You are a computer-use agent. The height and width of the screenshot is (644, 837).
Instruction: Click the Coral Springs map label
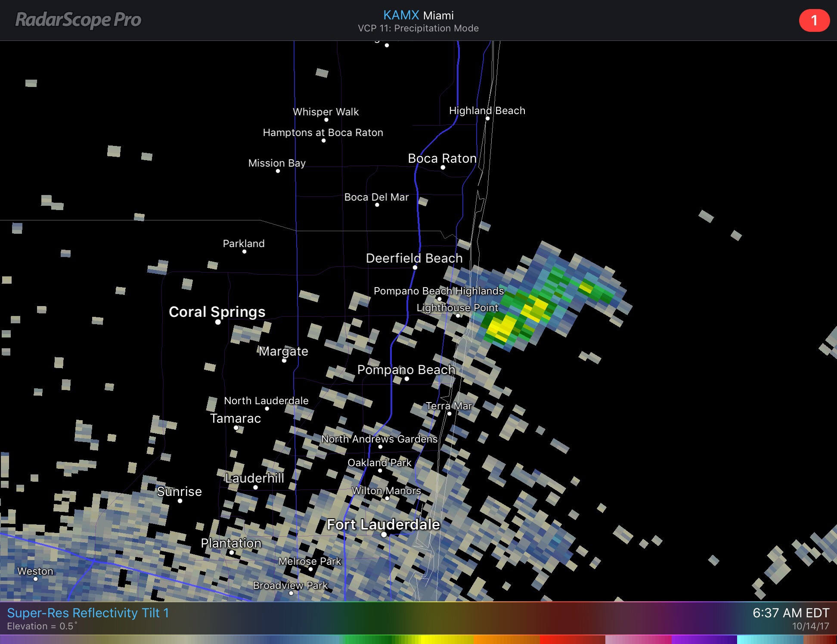pyautogui.click(x=217, y=312)
